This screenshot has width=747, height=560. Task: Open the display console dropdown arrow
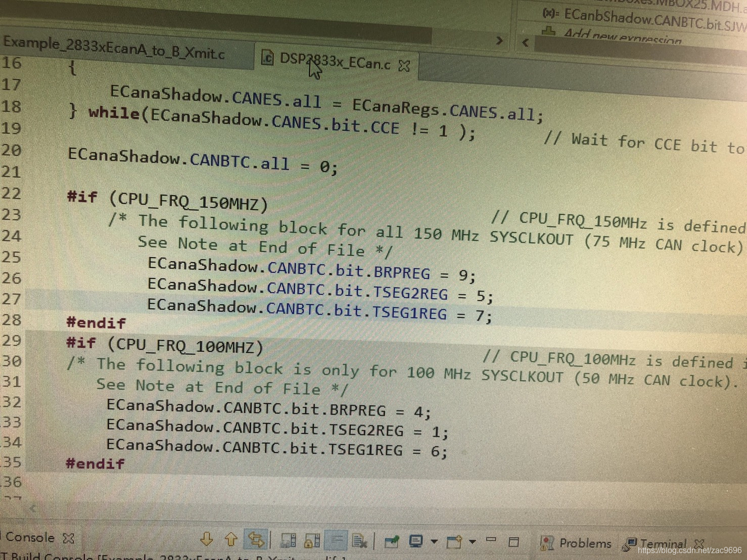point(434,542)
